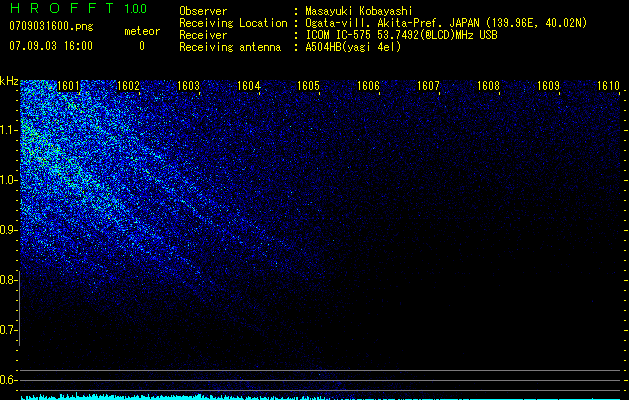Select the A504HB(yagi 4el) antenna text
Image resolution: width=629 pixels, height=400 pixels.
click(353, 47)
